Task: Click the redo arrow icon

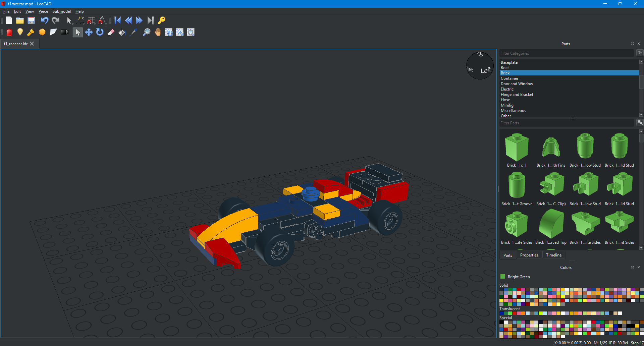Action: point(56,20)
